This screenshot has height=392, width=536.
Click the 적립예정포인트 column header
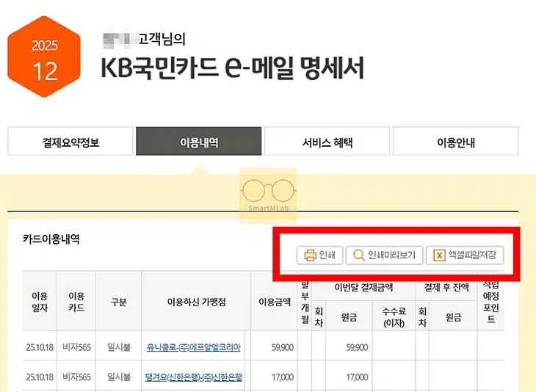(491, 302)
